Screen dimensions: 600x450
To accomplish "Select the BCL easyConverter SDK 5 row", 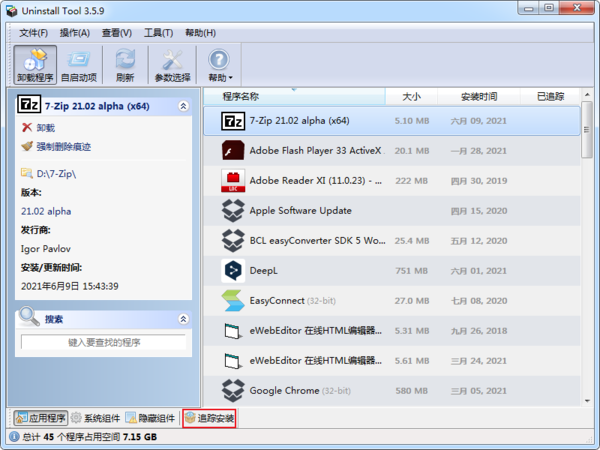I will (x=392, y=241).
